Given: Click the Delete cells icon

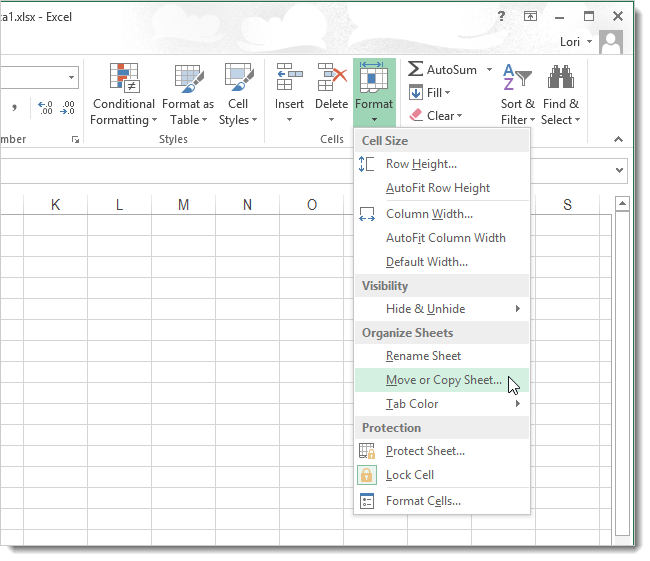Looking at the screenshot, I should click(331, 78).
